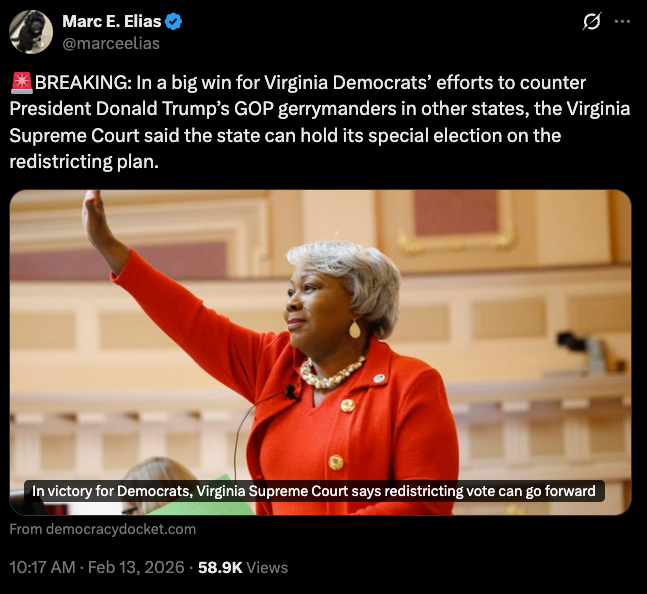Click the blue verified checkmark badge
647x594 pixels.
click(x=173, y=21)
